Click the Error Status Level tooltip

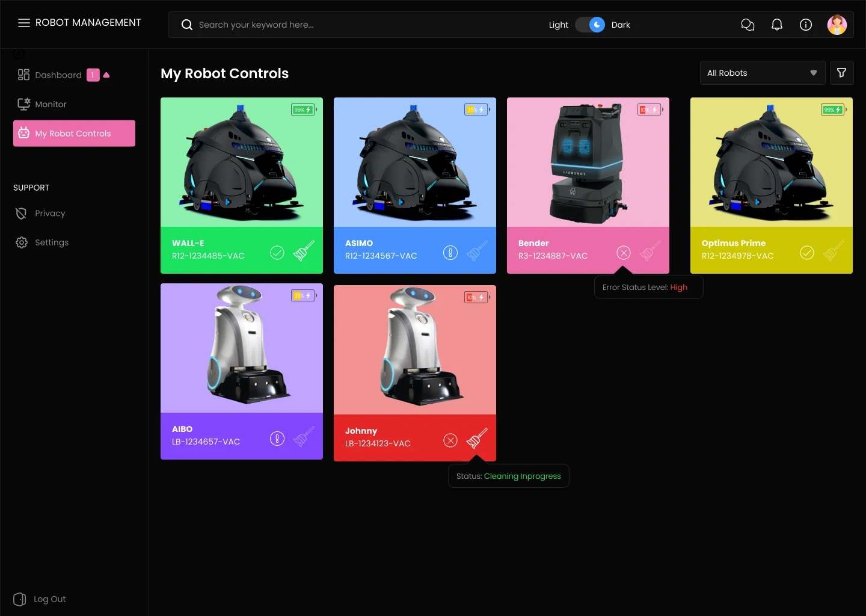click(649, 288)
